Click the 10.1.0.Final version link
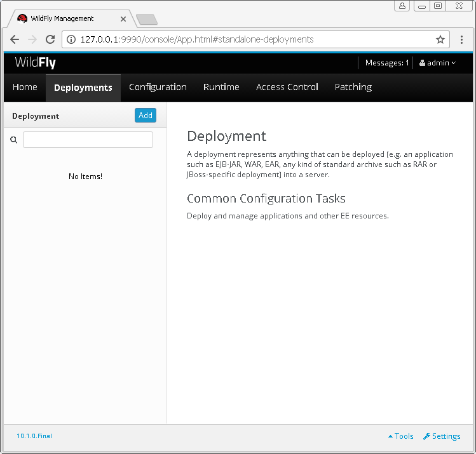Screen dimensions: 476x454 click(34, 436)
